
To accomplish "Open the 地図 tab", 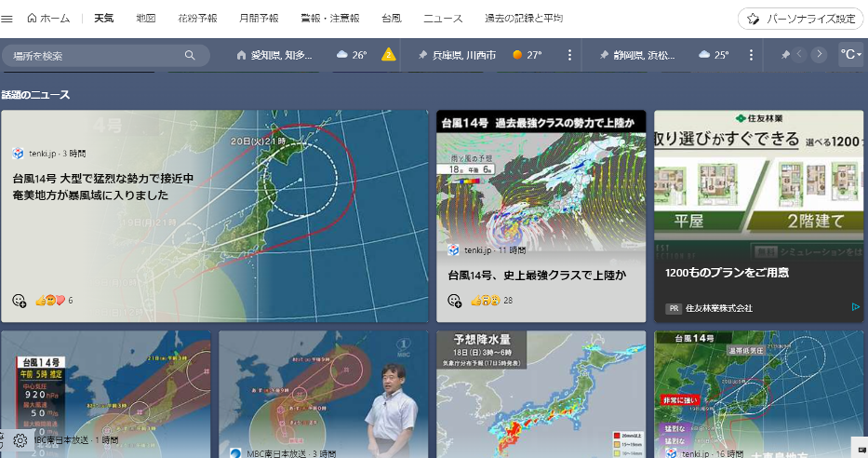I will pos(146,19).
